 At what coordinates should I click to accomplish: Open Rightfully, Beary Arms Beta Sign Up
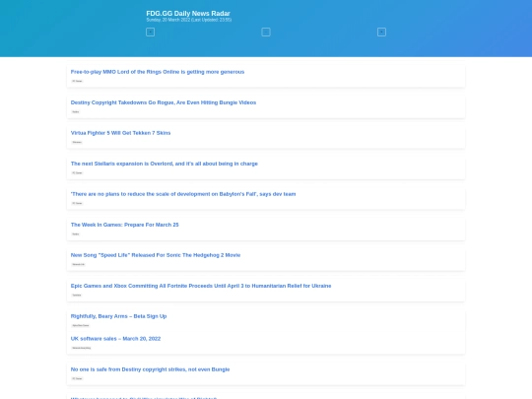pyautogui.click(x=118, y=316)
